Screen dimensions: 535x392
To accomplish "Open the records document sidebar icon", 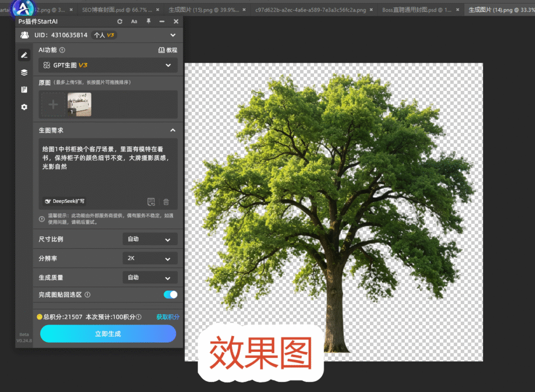I will point(24,89).
